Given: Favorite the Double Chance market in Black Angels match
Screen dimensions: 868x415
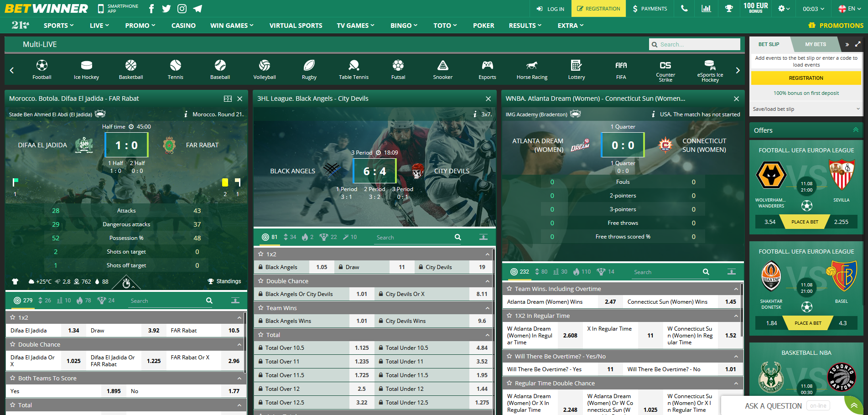Looking at the screenshot, I should coord(261,281).
